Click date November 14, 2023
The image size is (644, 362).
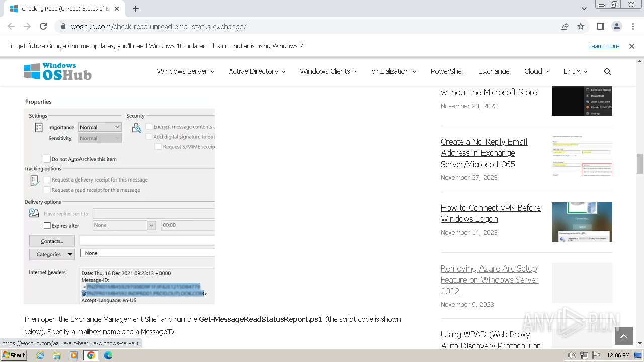click(469, 233)
